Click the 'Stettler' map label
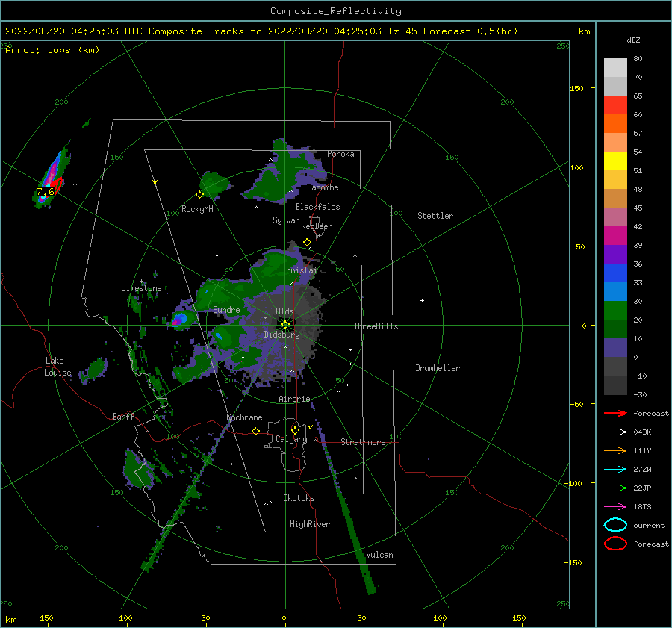This screenshot has width=672, height=628. [435, 216]
